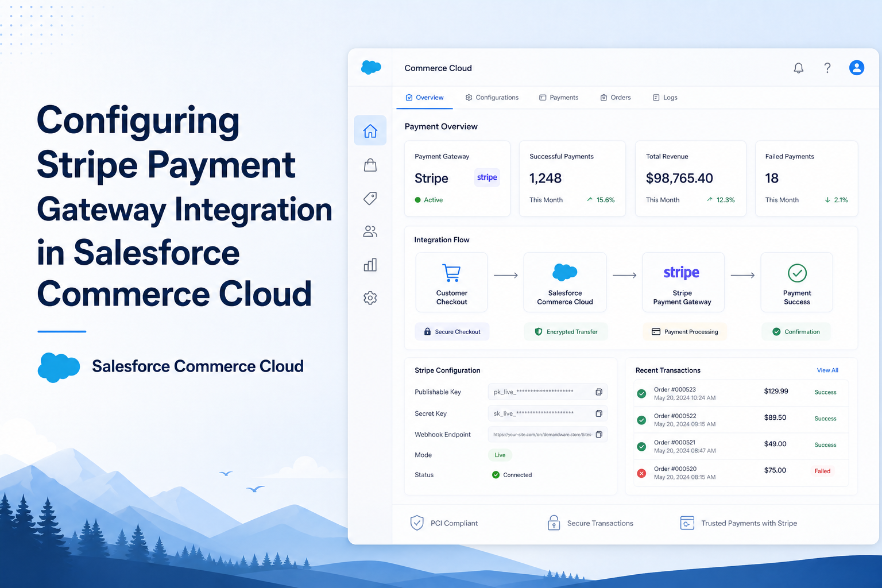Click the success check for Order #000523
This screenshot has width=882, height=588.
point(641,394)
